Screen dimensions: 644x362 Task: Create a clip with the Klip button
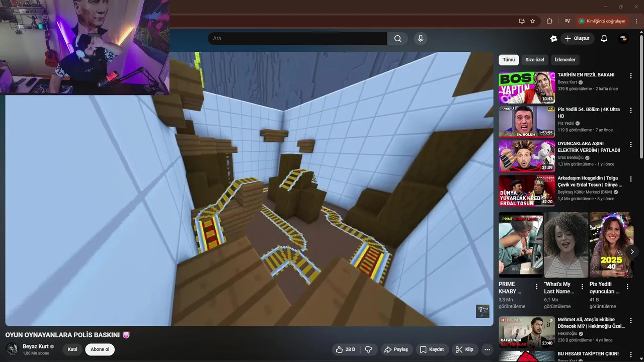pyautogui.click(x=464, y=349)
